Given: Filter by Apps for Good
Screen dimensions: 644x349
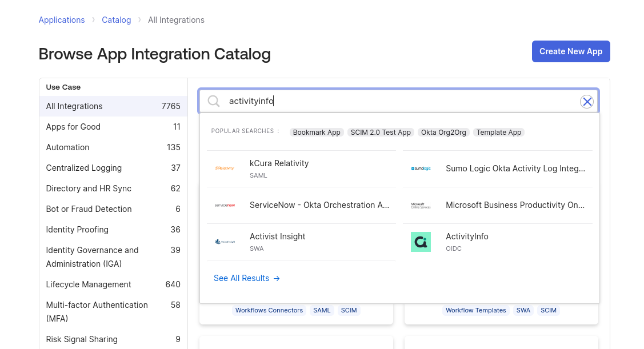Looking at the screenshot, I should click(x=113, y=127).
